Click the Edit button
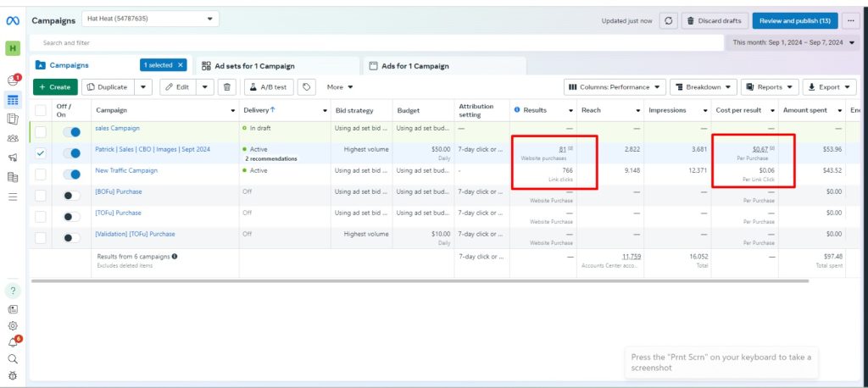 tap(178, 87)
